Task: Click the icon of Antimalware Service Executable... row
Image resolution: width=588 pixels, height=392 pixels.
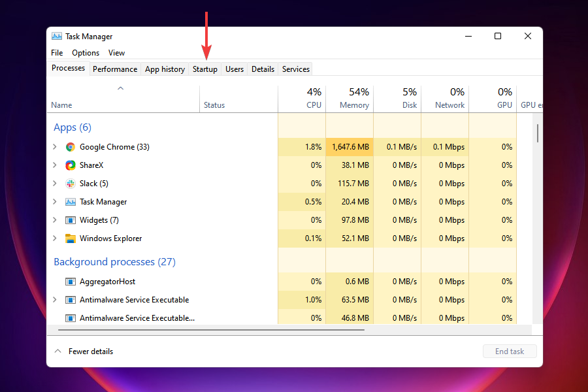Action: click(70, 318)
